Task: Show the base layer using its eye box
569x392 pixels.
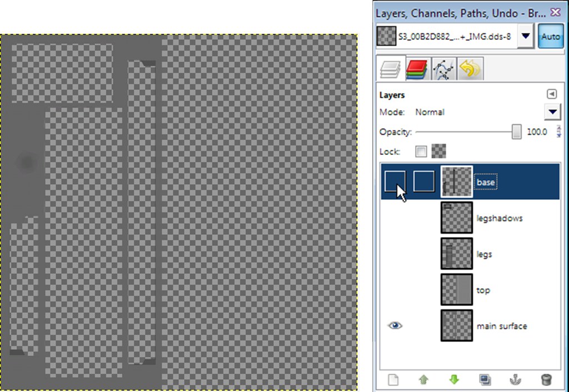Action: (x=395, y=182)
